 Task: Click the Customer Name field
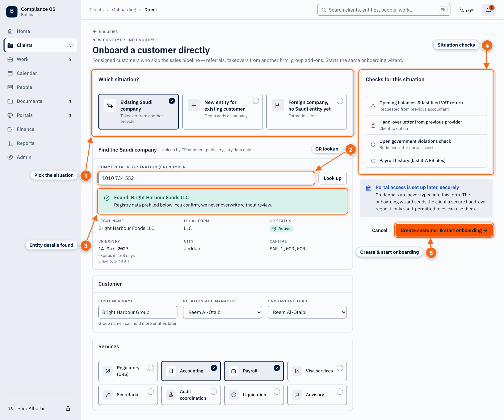tap(138, 312)
